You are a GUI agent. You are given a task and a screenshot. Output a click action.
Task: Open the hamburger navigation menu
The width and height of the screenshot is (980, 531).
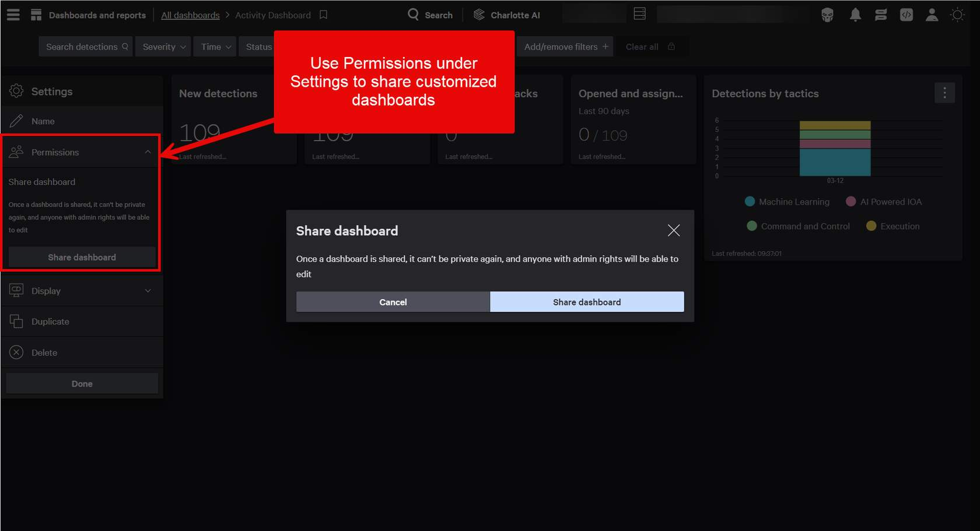click(13, 15)
